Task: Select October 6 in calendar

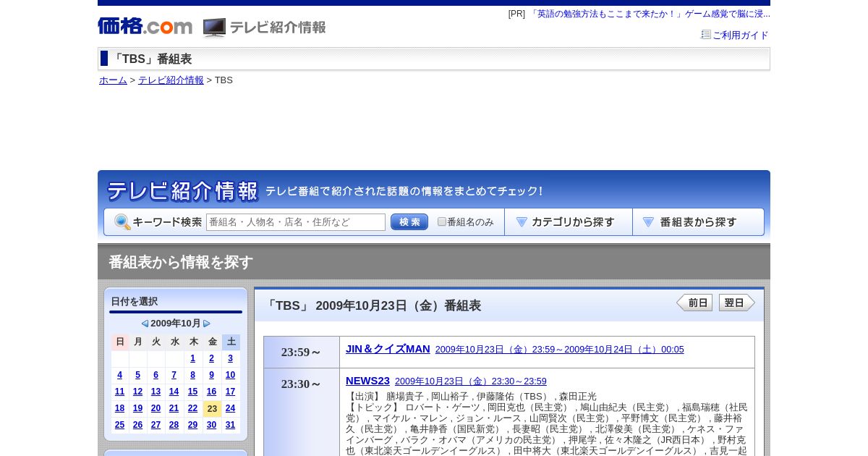Action: [x=156, y=375]
